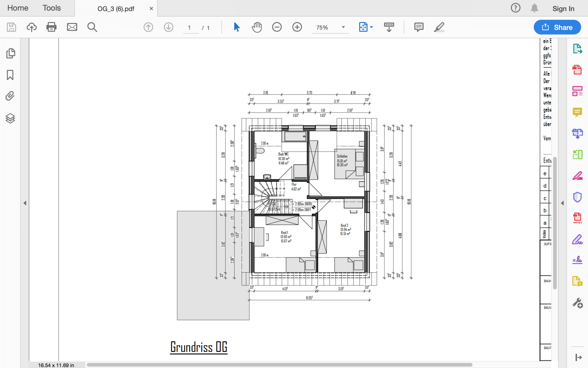Screen dimensions: 588x368
Task: Click the page number input field
Action: click(x=191, y=28)
